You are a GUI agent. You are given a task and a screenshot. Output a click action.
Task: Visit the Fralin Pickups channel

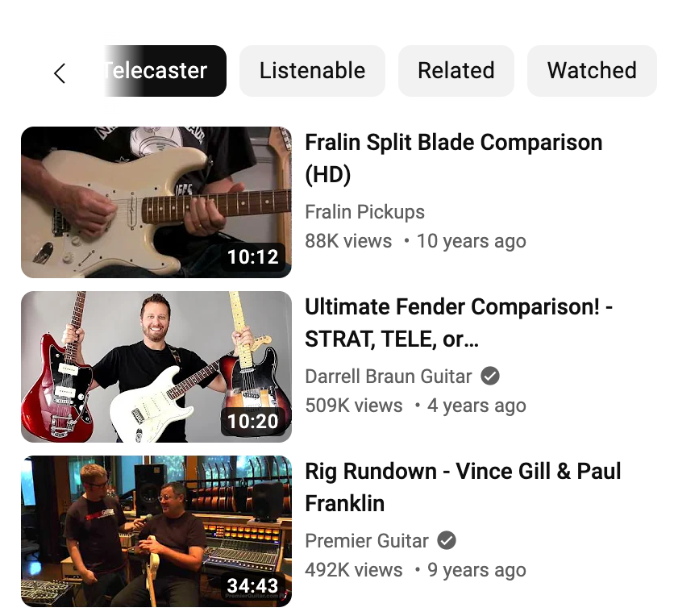(x=365, y=212)
